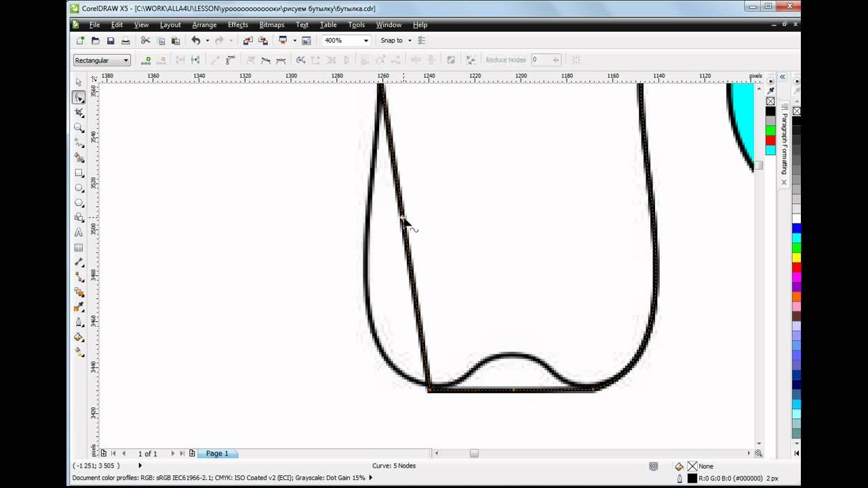The image size is (868, 488).
Task: Open the Effects menu
Action: (x=238, y=25)
